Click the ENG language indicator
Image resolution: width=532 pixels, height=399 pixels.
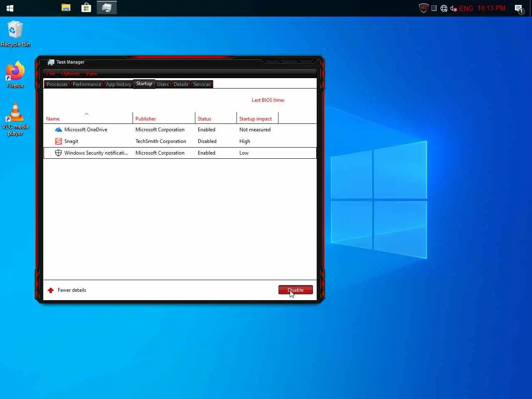[466, 8]
